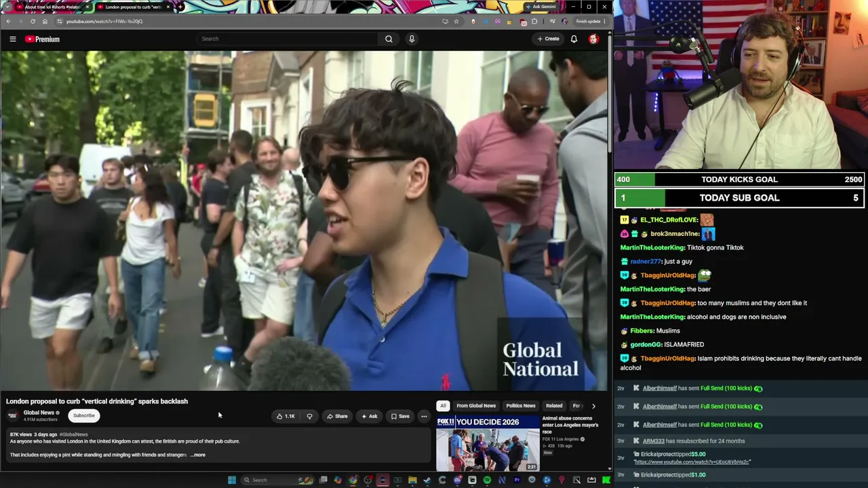Viewport: 868px width, 488px height.
Task: Expand the description with '...more'
Action: [197, 455]
